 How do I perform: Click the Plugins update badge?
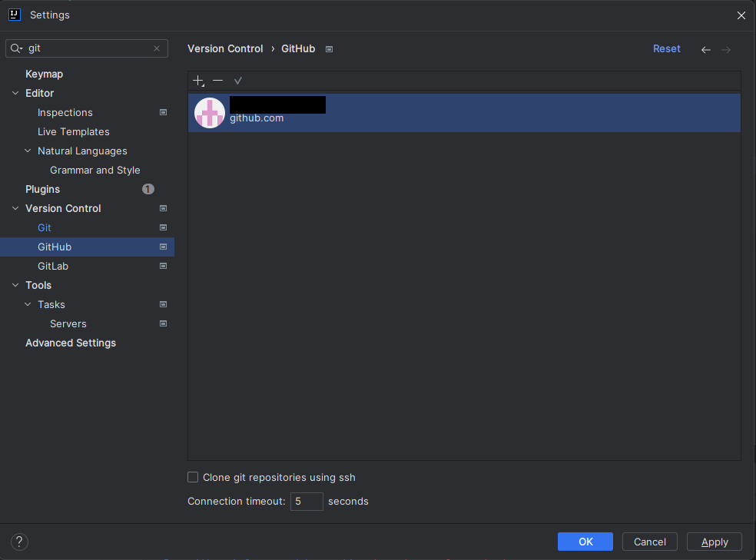click(x=148, y=189)
